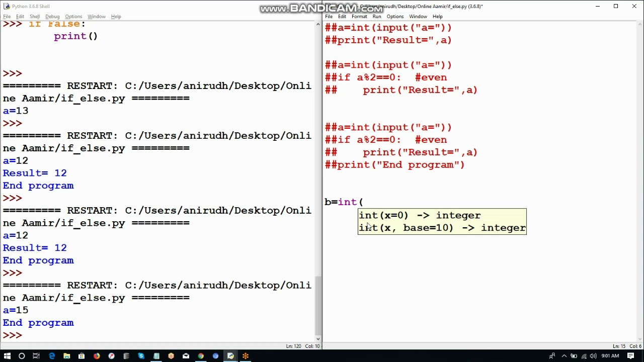644x362 pixels.
Task: Open Options menu in Python Shell window
Action: [73, 17]
